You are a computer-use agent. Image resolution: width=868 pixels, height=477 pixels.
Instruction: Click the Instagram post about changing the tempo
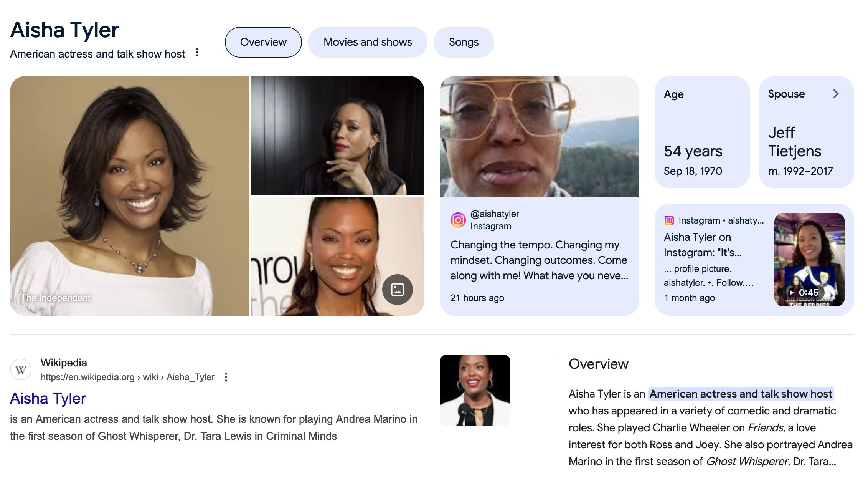[x=539, y=196]
